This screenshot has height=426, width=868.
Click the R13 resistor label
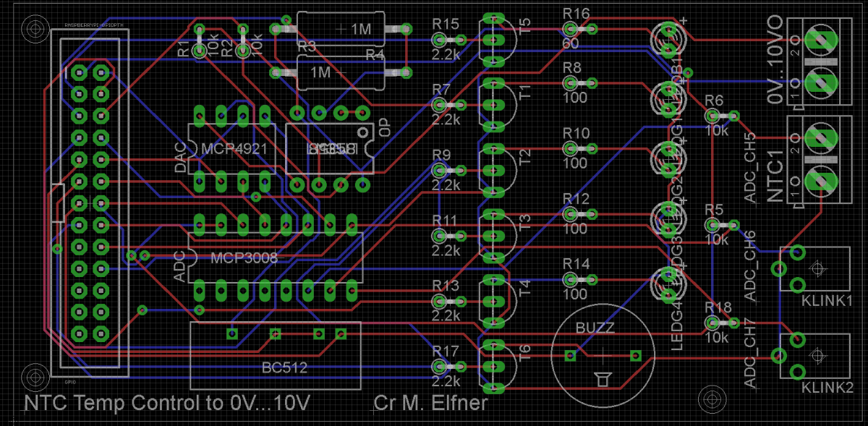click(x=446, y=285)
